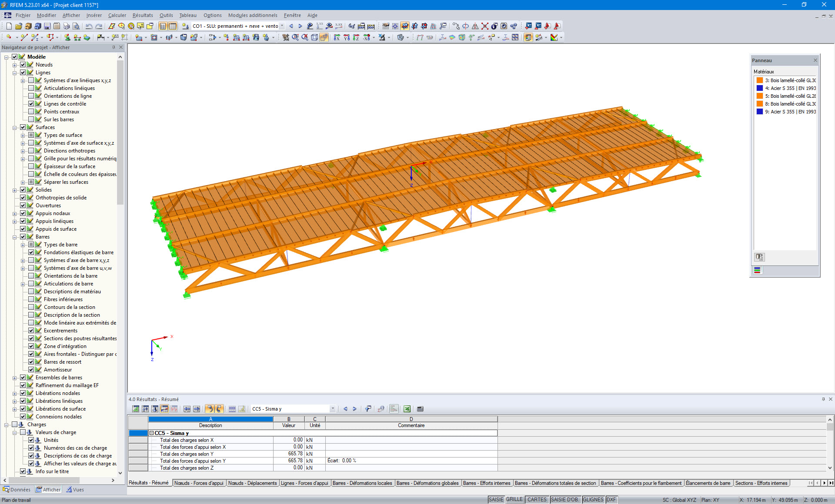Screen dimensions: 835x504
Task: Click the Print icon in top toolbar
Action: [x=66, y=26]
